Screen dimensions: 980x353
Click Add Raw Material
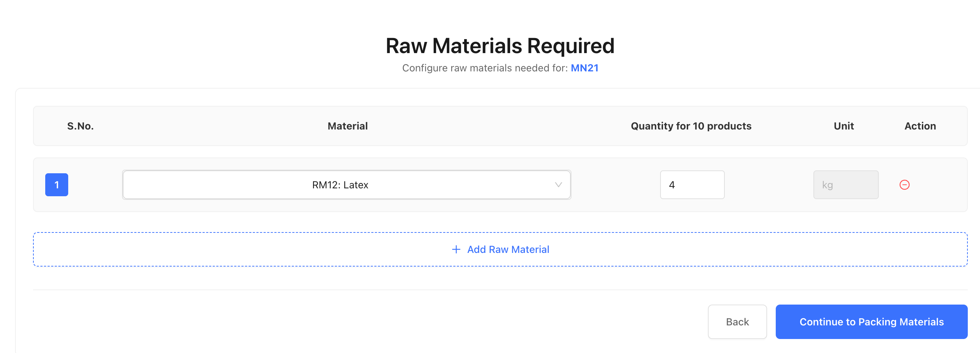(508, 249)
